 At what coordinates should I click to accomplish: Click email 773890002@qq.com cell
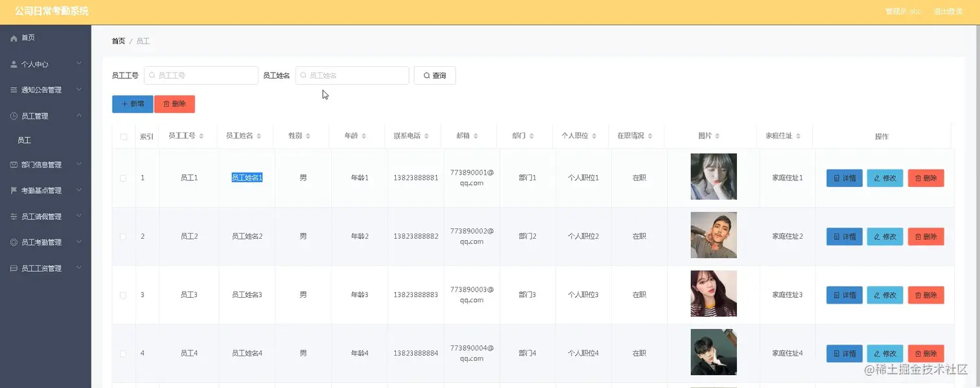[472, 236]
